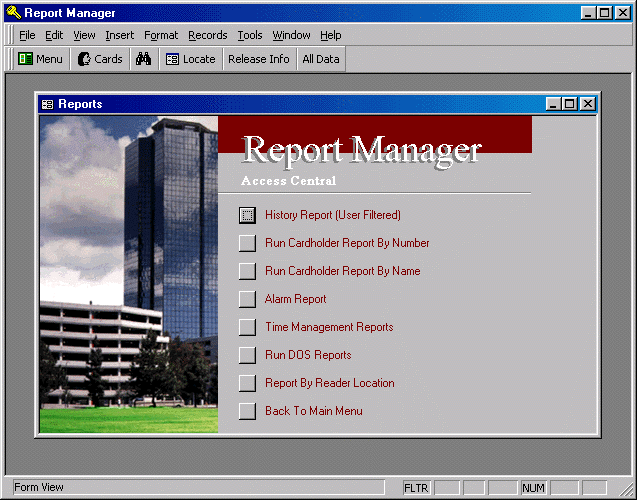Open Cards from the toolbar
Viewport: 637px width, 501px height.
(x=100, y=59)
